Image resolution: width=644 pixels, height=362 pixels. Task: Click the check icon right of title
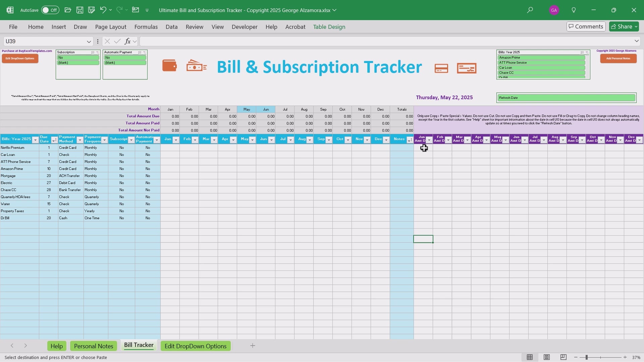point(467,68)
